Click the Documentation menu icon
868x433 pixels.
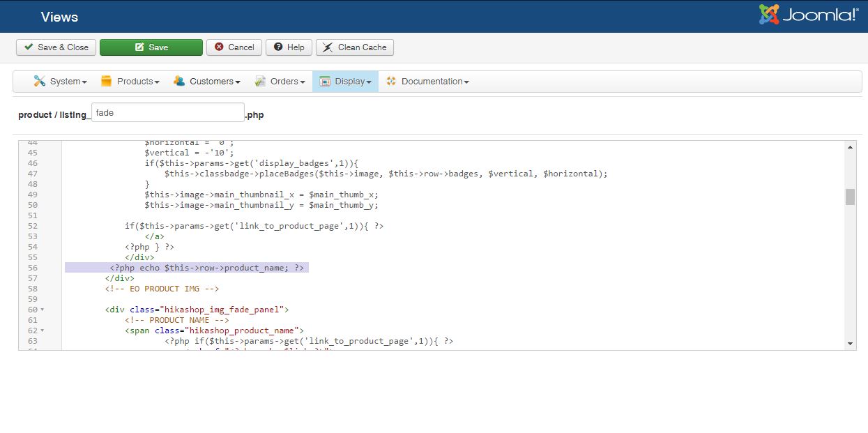pyautogui.click(x=391, y=82)
